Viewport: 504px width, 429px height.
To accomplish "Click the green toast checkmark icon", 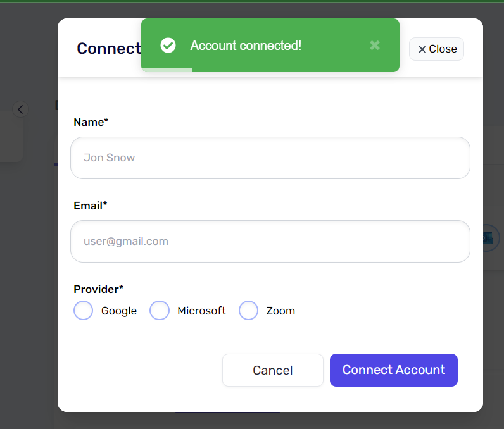I will (168, 46).
